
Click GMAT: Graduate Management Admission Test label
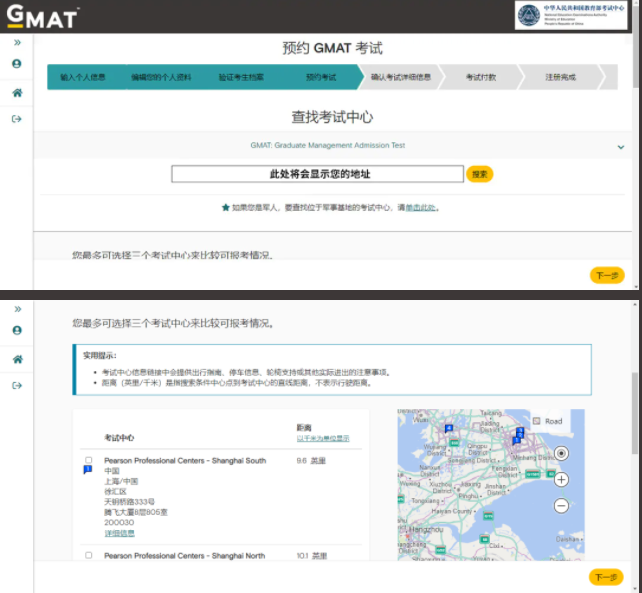(x=328, y=145)
